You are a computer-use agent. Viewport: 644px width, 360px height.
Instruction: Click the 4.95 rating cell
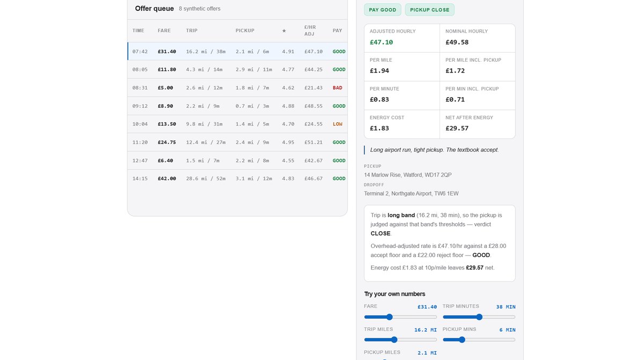tap(288, 142)
